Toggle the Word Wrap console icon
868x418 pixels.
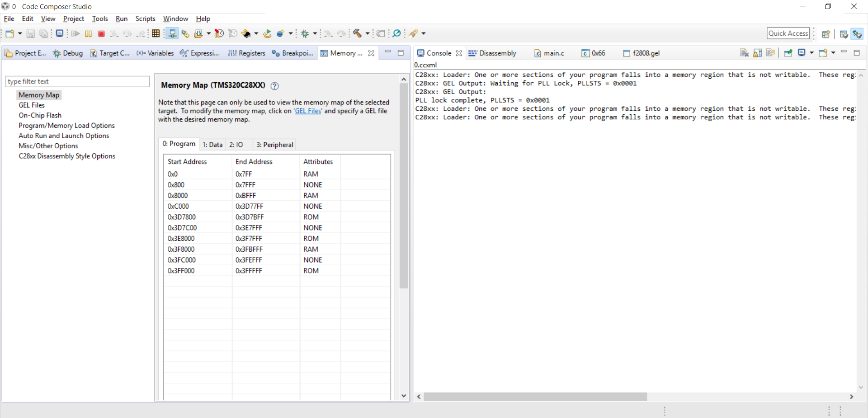pyautogui.click(x=770, y=53)
